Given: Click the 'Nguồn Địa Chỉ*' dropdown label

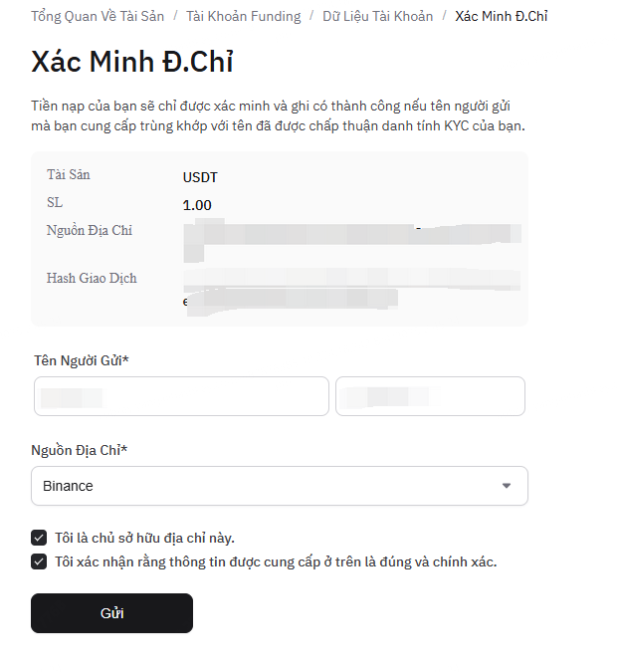Looking at the screenshot, I should tap(80, 450).
